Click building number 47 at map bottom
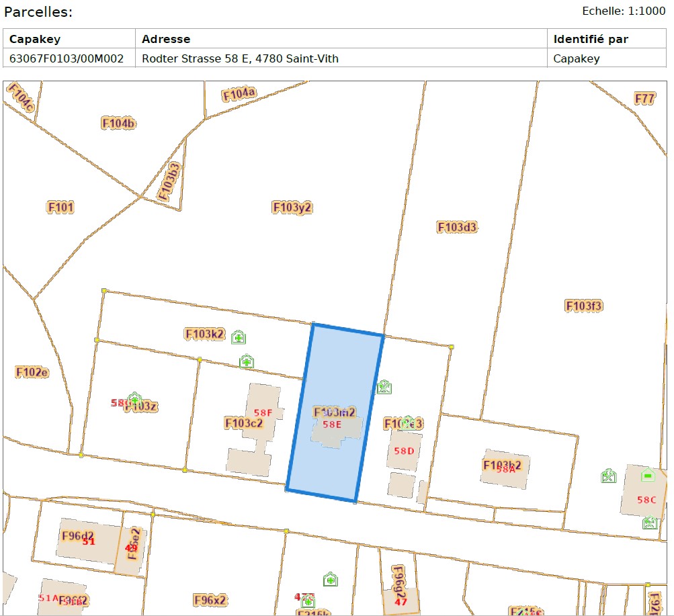The image size is (674, 616). click(x=401, y=601)
